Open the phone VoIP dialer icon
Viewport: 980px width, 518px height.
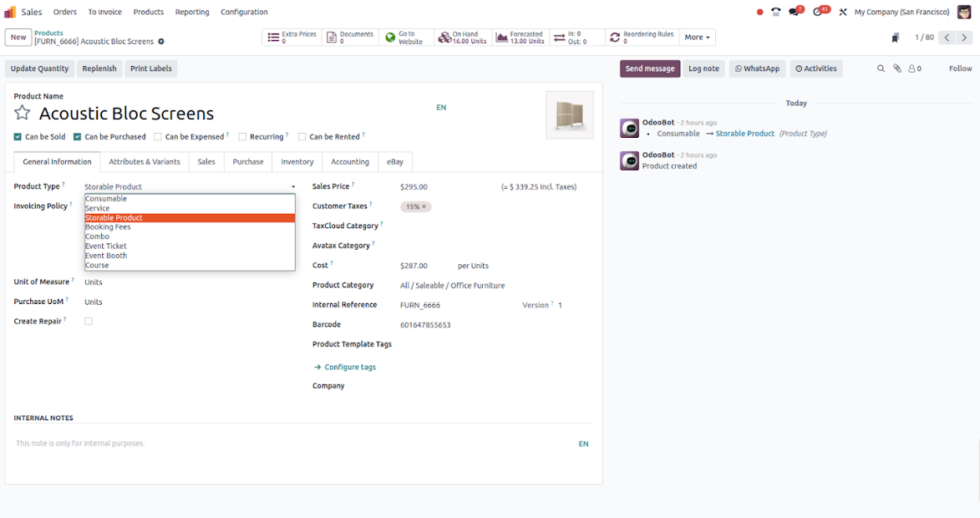pos(775,13)
